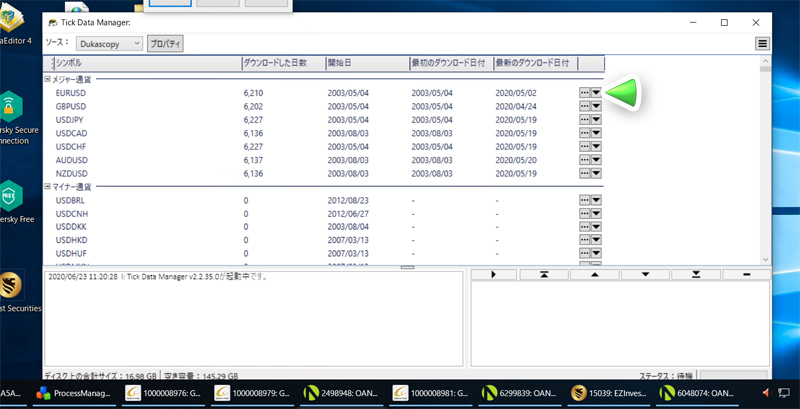The width and height of the screenshot is (800, 409).
Task: Click the USDCNH row ellipsis button
Action: 585,213
